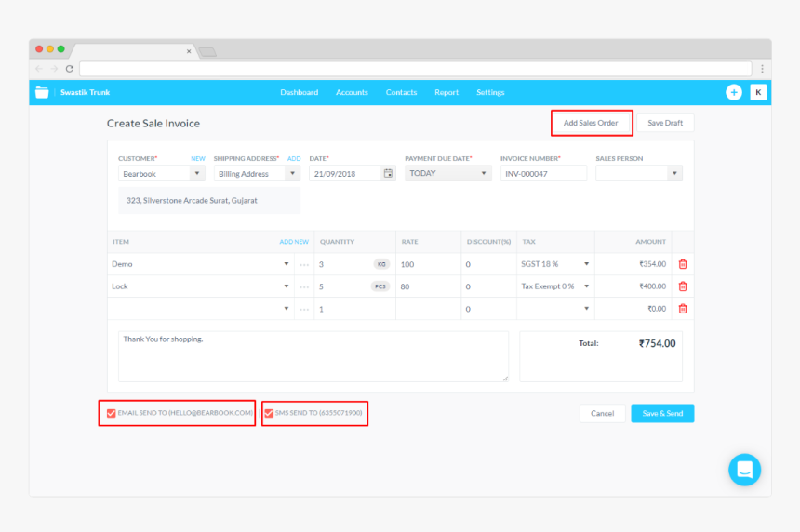Screen dimensions: 800x532
Task: Click the Add Sales Order button
Action: (592, 123)
